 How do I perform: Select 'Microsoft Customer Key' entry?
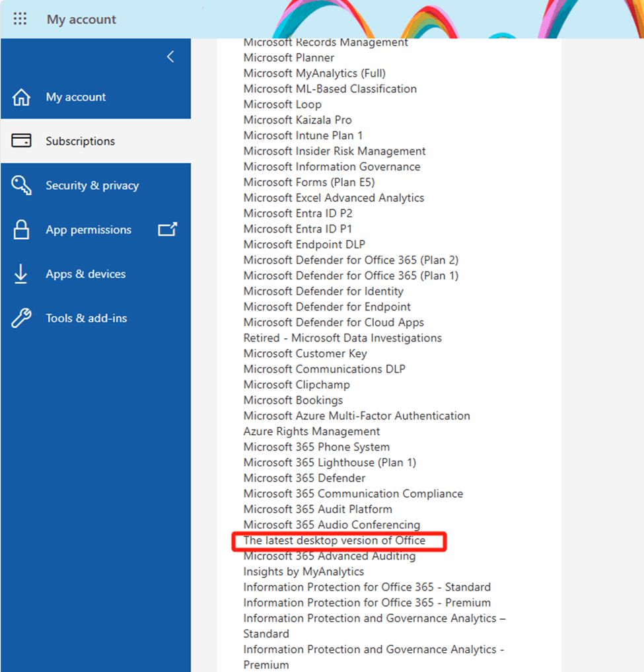click(x=305, y=354)
